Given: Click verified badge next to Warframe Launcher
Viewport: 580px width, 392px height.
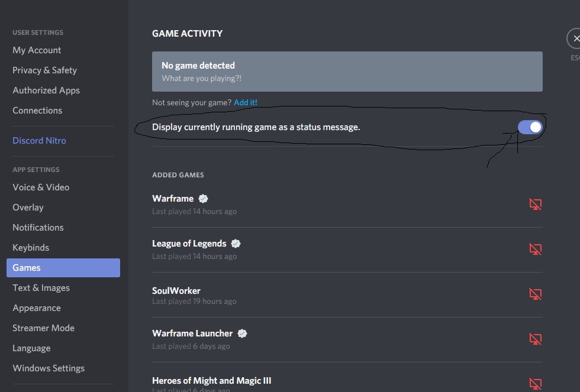Looking at the screenshot, I should point(242,333).
